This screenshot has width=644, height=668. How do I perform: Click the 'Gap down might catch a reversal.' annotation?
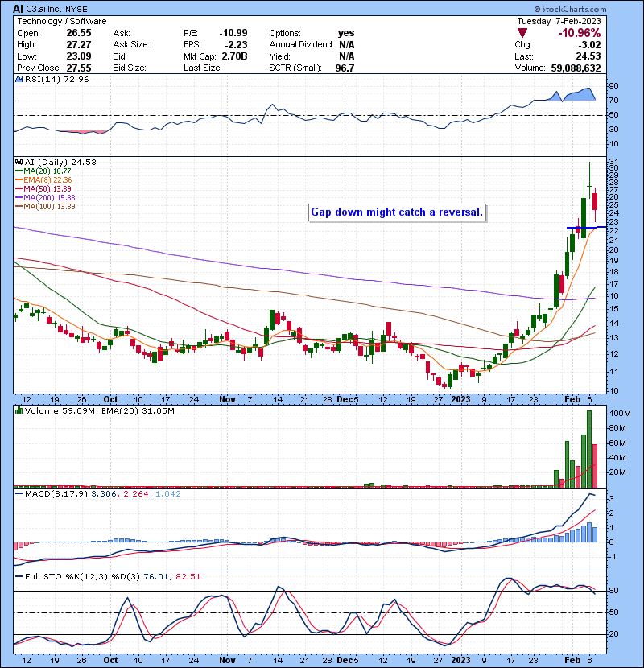tap(397, 212)
